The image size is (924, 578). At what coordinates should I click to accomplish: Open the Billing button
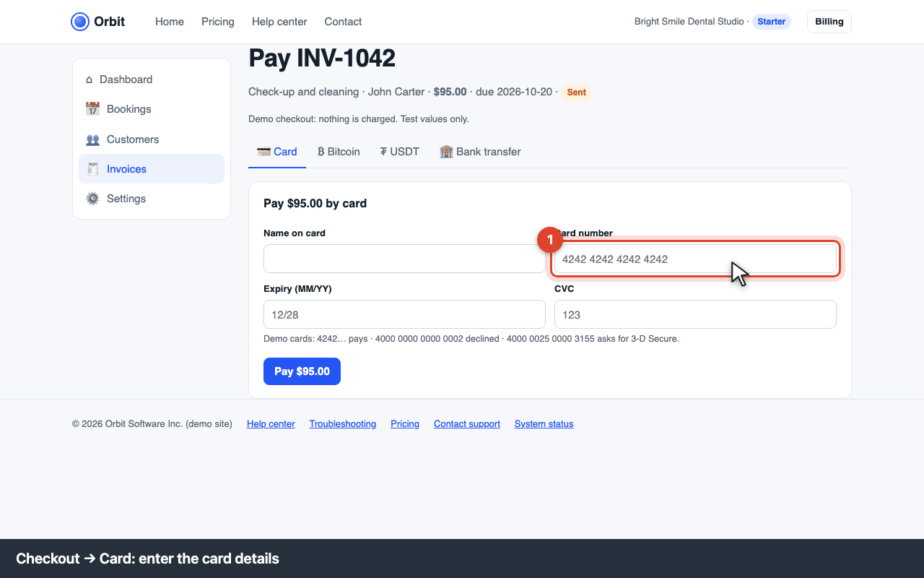(x=829, y=22)
